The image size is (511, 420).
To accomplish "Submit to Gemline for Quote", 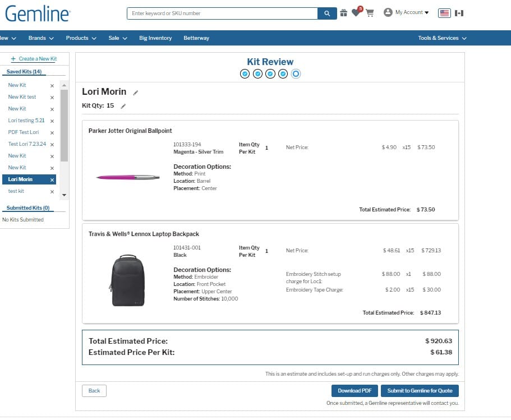I will tap(420, 391).
